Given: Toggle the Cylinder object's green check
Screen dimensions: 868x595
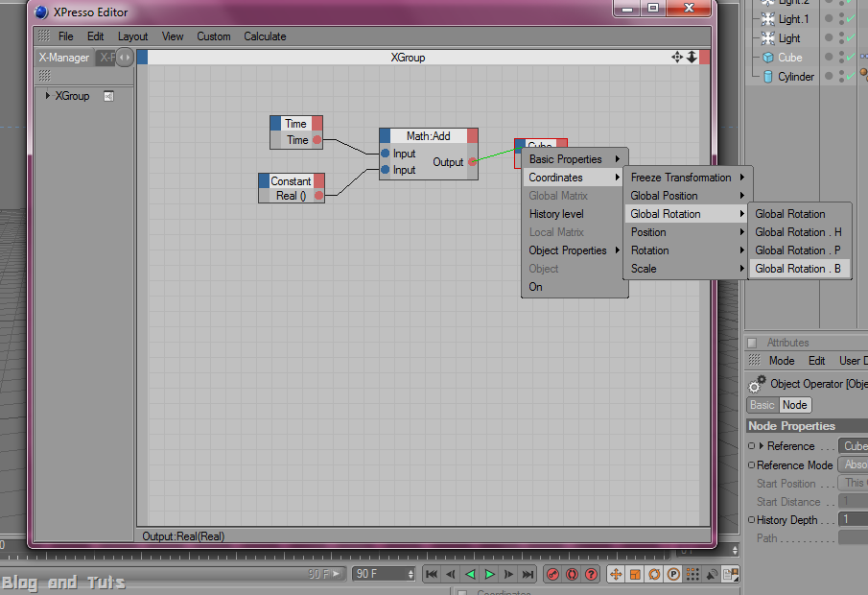Looking at the screenshot, I should coord(851,76).
